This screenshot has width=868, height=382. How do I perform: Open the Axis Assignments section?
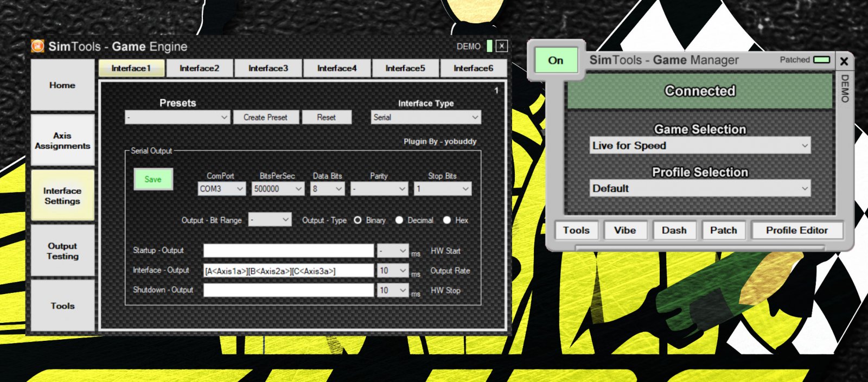click(62, 141)
